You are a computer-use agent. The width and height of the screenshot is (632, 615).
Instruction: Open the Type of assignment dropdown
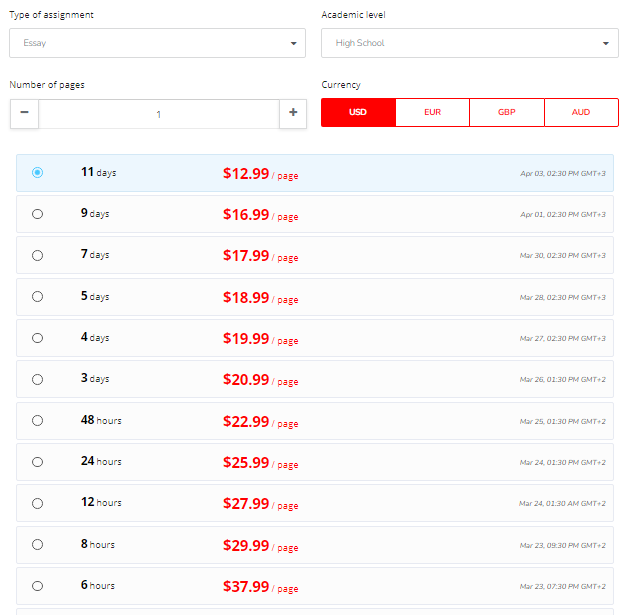tap(157, 43)
